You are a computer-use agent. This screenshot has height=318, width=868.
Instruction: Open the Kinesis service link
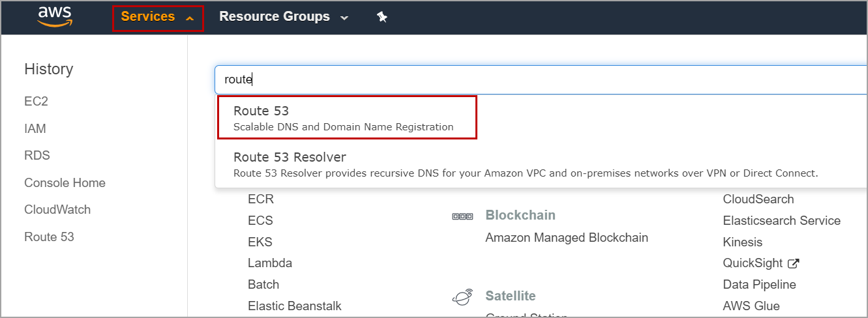742,242
